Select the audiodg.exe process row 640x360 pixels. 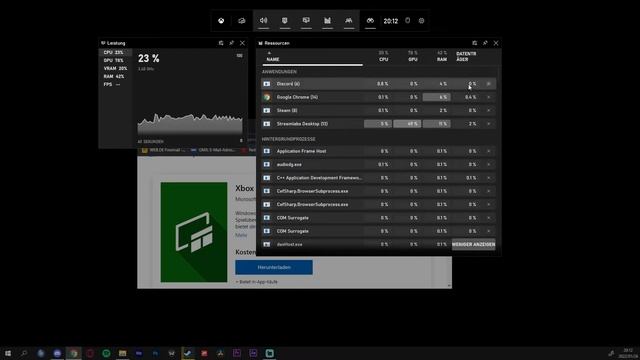pyautogui.click(x=378, y=164)
